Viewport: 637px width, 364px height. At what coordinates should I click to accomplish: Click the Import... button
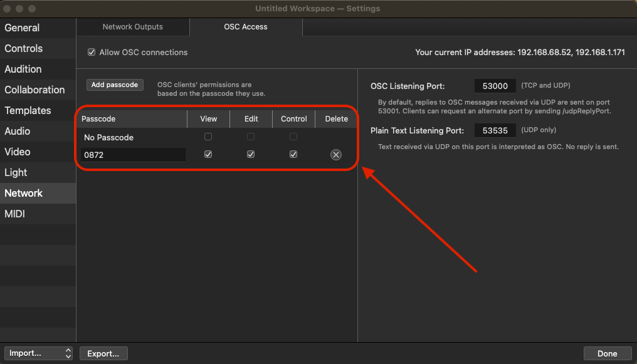(x=38, y=353)
